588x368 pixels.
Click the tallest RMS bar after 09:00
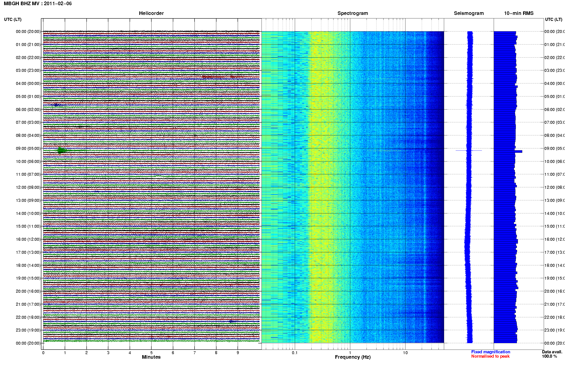[508, 152]
